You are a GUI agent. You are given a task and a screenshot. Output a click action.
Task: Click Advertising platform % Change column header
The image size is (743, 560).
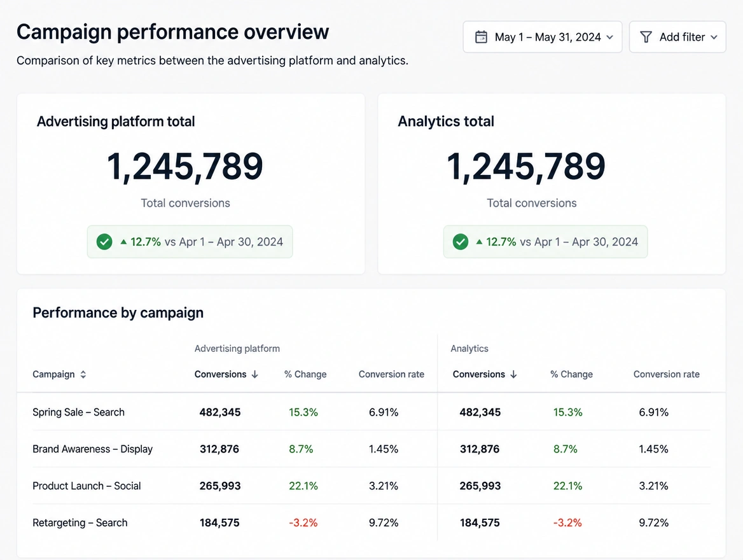tap(305, 375)
